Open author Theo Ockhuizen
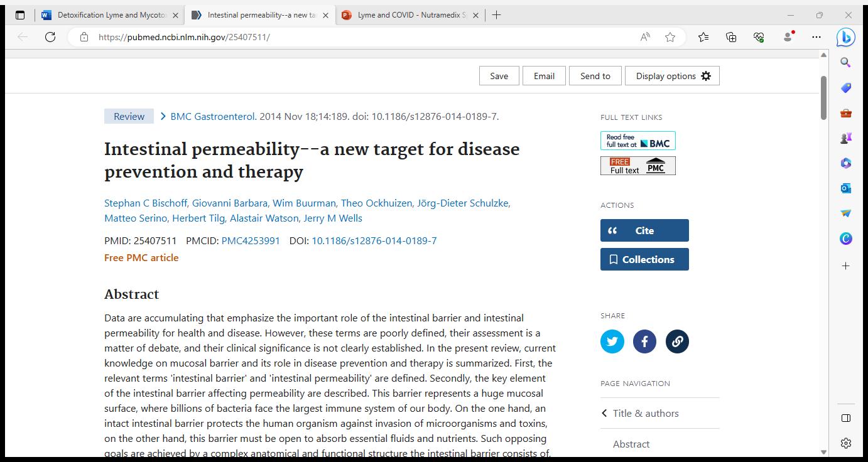Screen dimensions: 868x462 coord(376,203)
